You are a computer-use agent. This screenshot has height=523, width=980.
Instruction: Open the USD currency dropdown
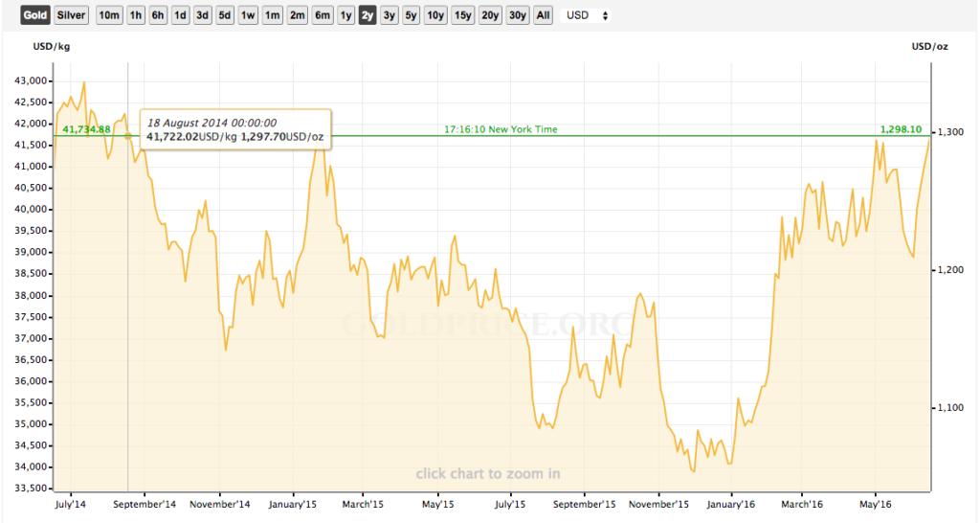(588, 15)
